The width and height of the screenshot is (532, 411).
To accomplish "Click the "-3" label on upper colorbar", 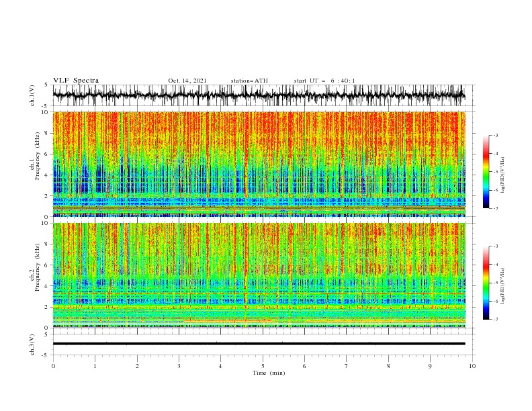I will [496, 135].
